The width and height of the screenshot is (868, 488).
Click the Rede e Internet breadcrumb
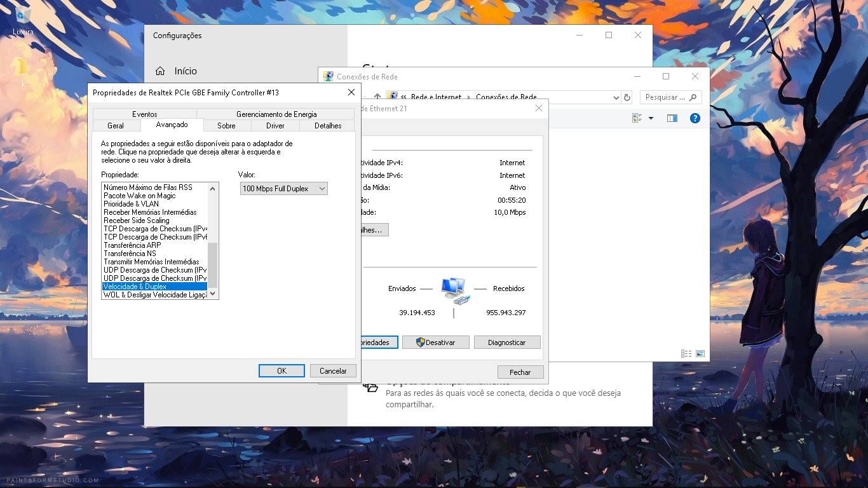[437, 97]
